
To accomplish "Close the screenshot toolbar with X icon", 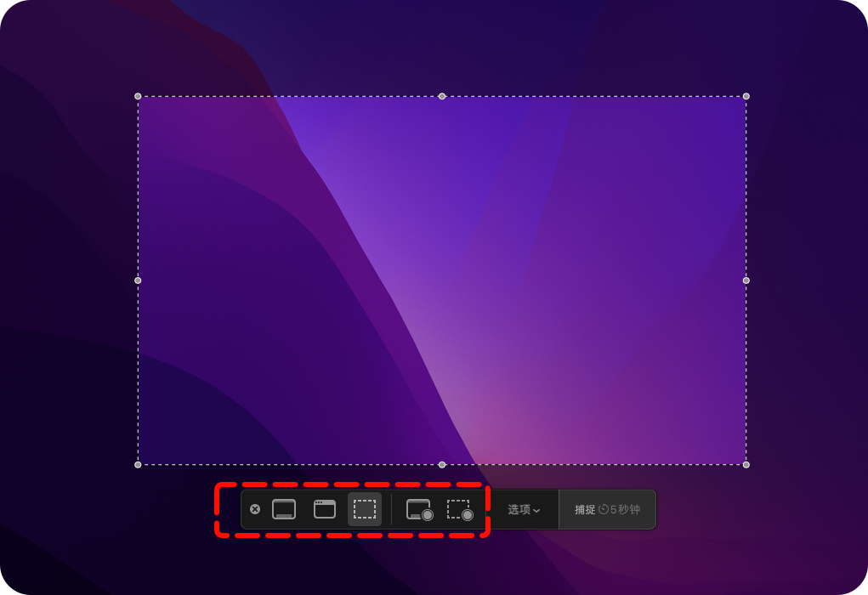I will tap(255, 509).
